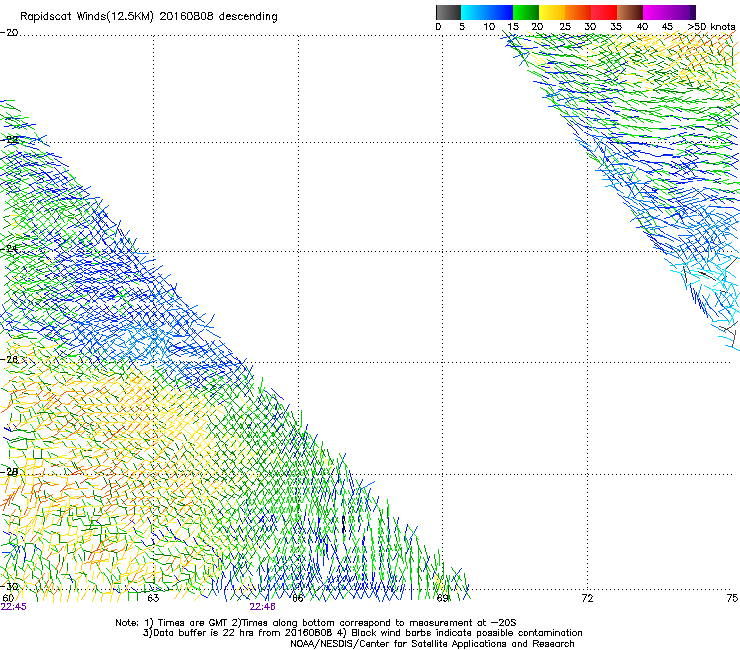Click the legend value '20' under color bar
740x650 pixels.
pyautogui.click(x=537, y=27)
